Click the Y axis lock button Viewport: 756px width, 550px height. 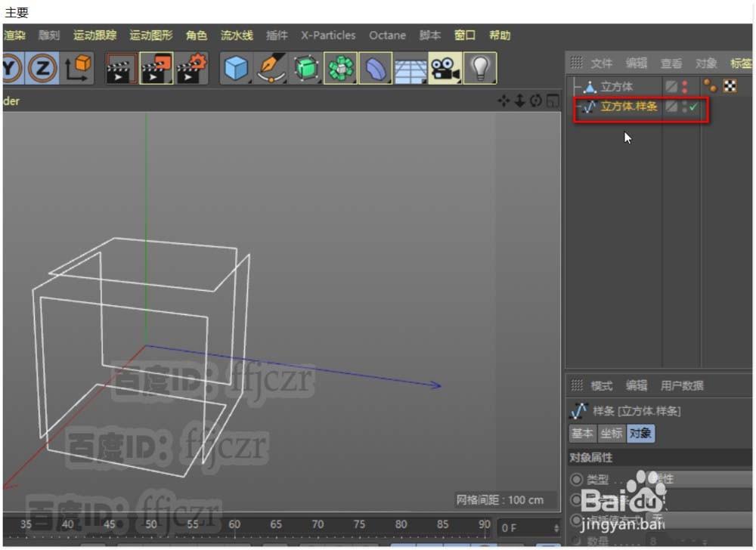(x=13, y=67)
